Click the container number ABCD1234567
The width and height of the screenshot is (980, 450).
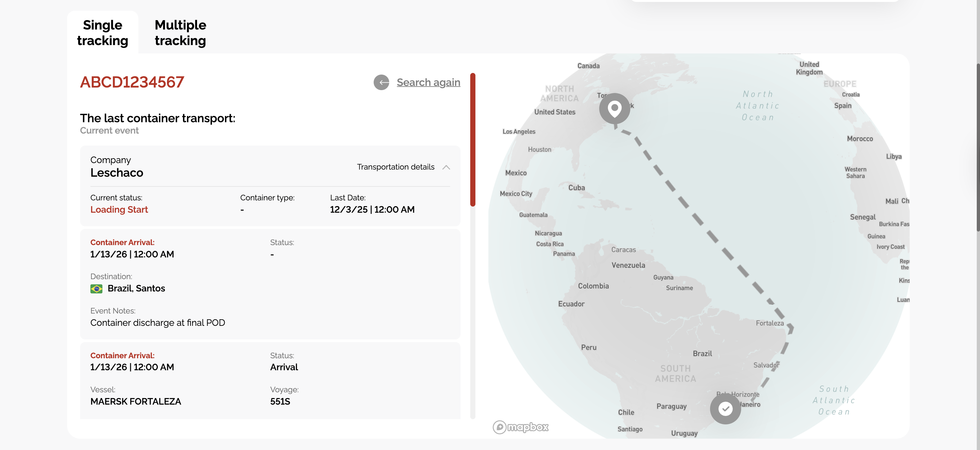pyautogui.click(x=132, y=82)
